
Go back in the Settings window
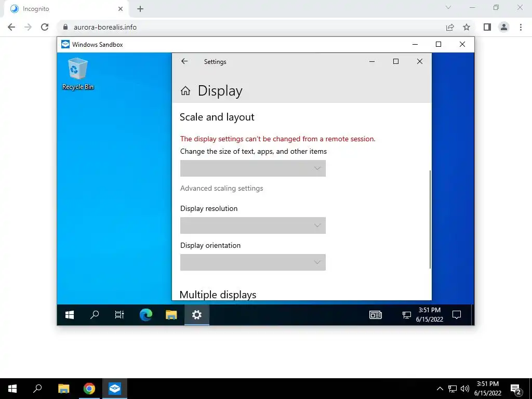(x=184, y=61)
